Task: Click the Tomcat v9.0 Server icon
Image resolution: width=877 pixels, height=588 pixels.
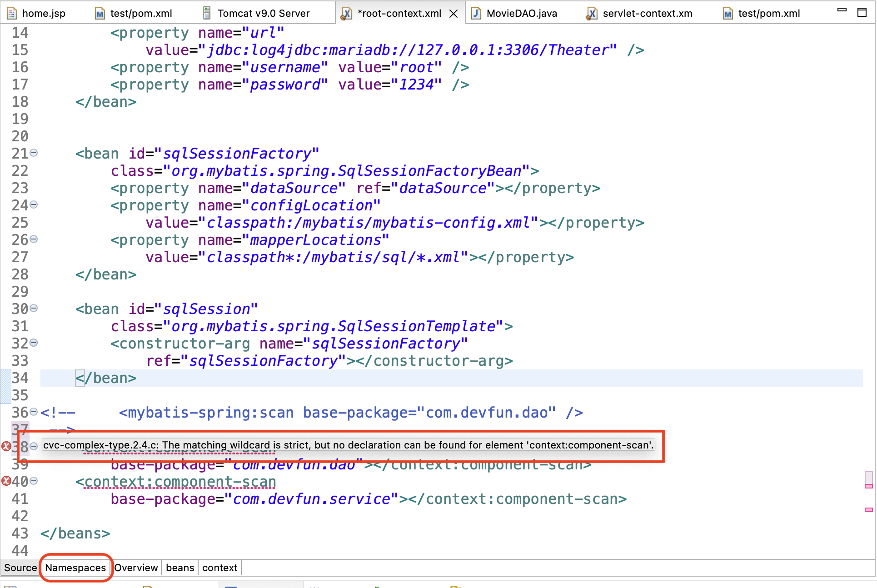Action: click(x=207, y=13)
